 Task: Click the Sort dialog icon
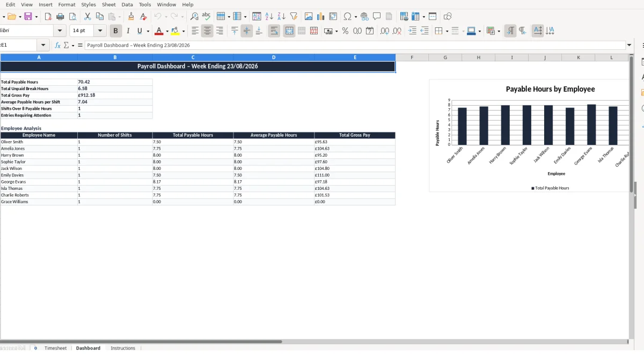click(257, 17)
